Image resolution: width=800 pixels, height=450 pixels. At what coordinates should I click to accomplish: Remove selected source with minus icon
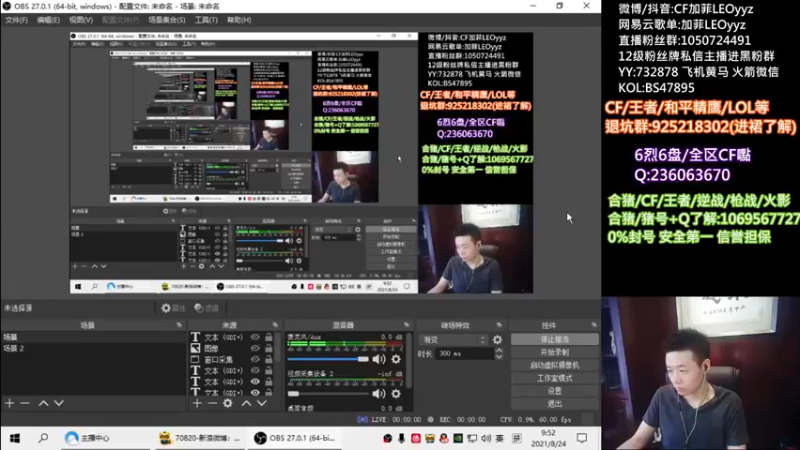click(x=213, y=403)
